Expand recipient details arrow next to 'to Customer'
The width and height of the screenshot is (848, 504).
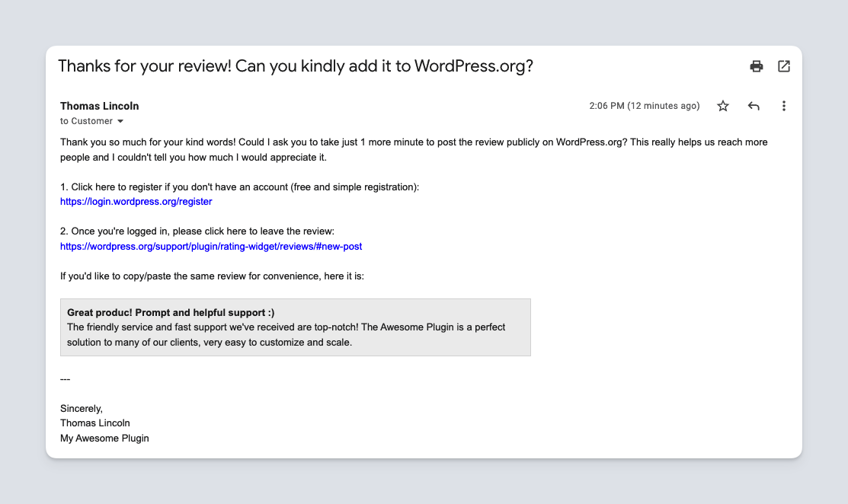tap(120, 122)
